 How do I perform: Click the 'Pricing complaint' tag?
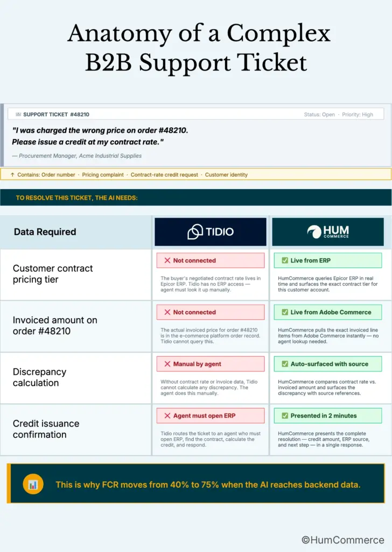pyautogui.click(x=103, y=175)
